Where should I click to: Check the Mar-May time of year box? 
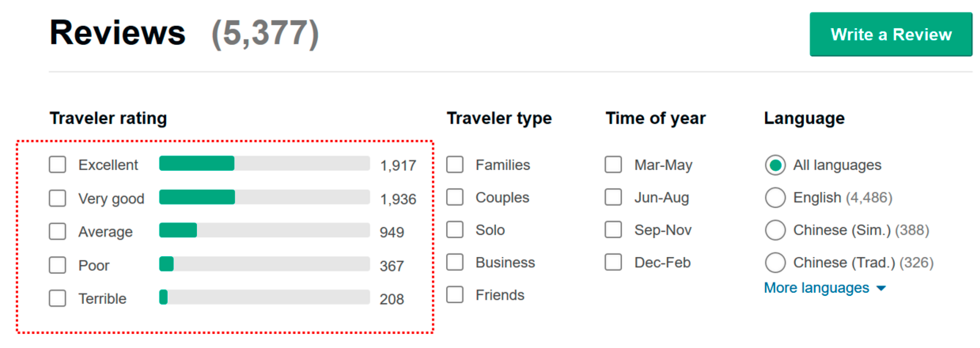(x=613, y=164)
